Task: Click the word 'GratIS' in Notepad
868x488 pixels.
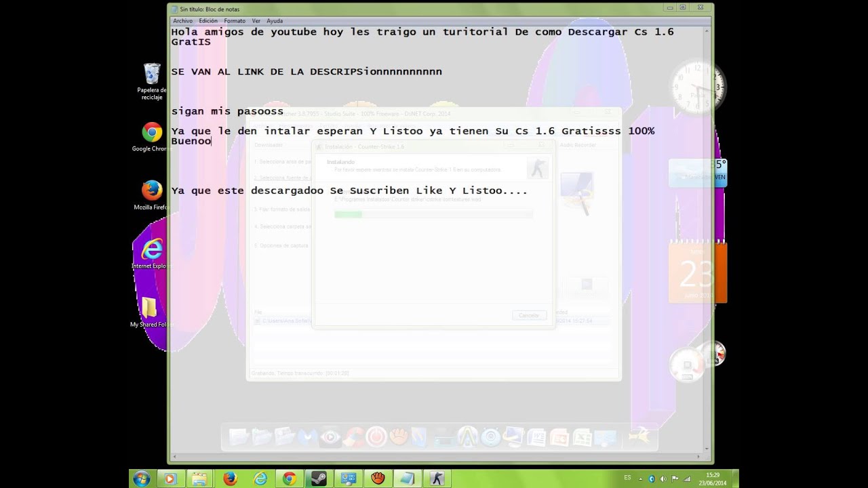Action: tap(191, 42)
